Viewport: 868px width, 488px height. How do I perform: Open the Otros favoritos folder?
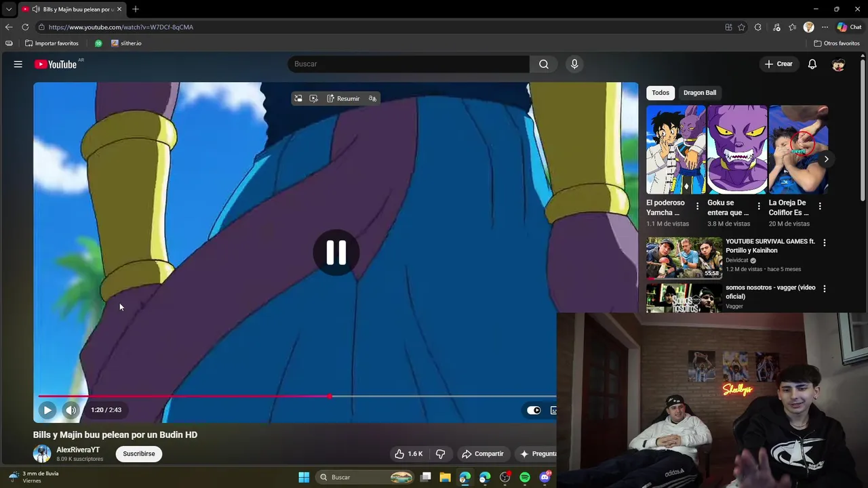[837, 43]
